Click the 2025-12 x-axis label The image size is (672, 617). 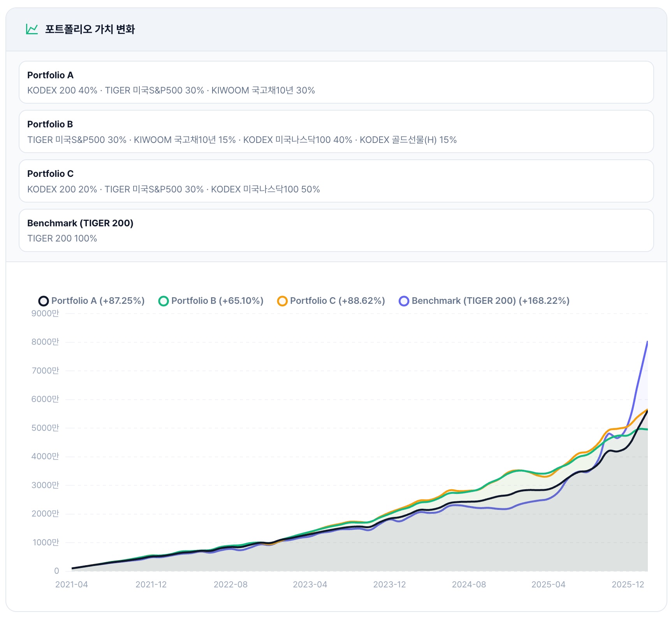pyautogui.click(x=628, y=584)
